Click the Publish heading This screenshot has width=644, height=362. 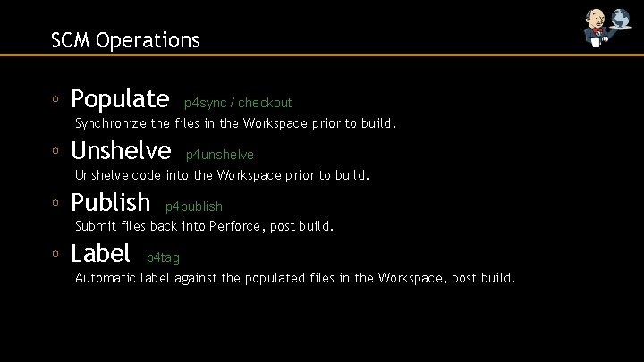(x=111, y=201)
